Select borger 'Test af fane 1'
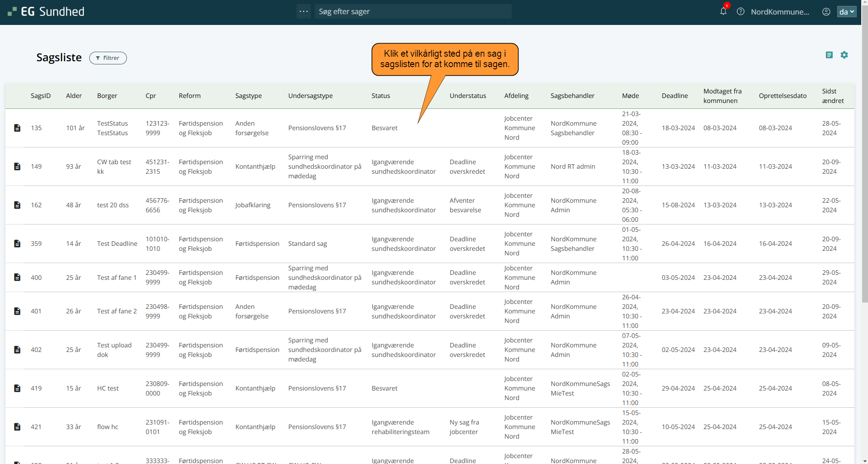Image resolution: width=868 pixels, height=464 pixels. coord(116,278)
